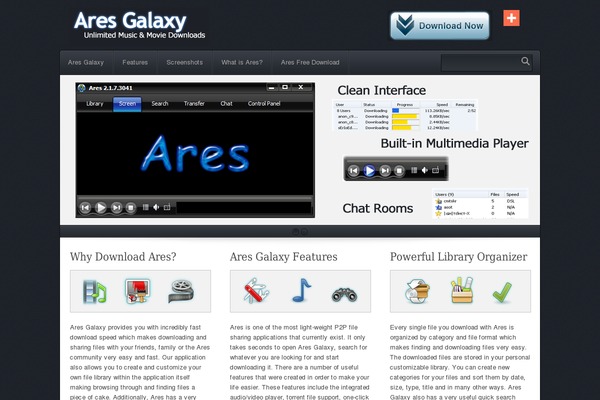
Task: Click the magnifier search icon
Action: coord(525,61)
